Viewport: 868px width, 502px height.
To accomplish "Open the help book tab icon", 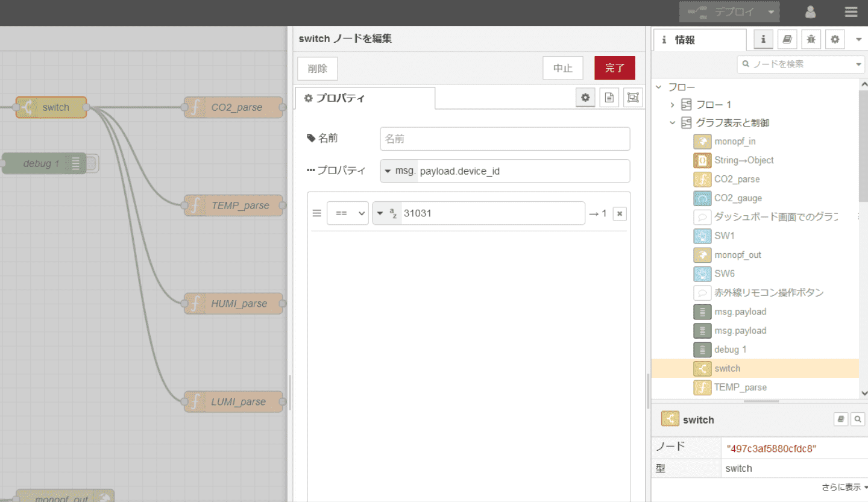I will click(787, 40).
